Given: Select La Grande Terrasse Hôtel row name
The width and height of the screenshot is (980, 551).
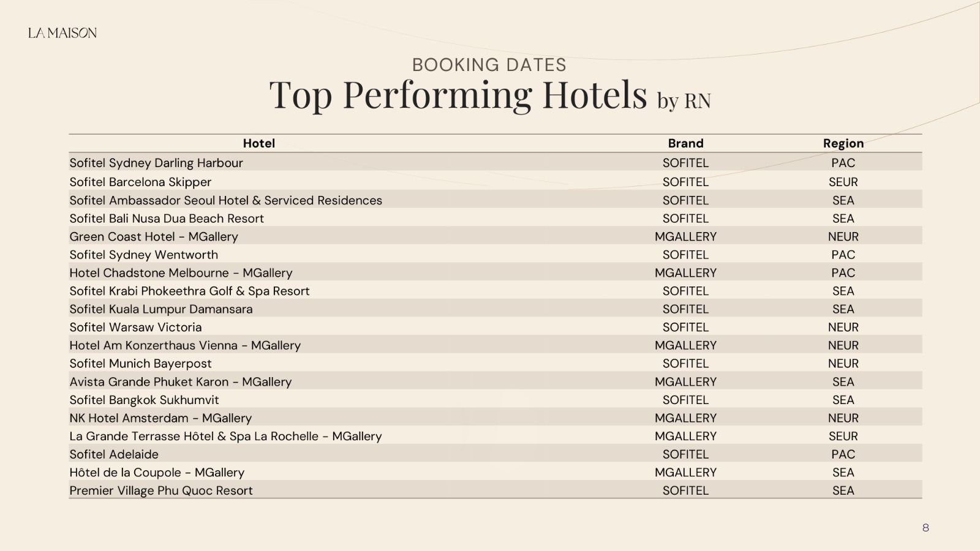Looking at the screenshot, I should (225, 437).
